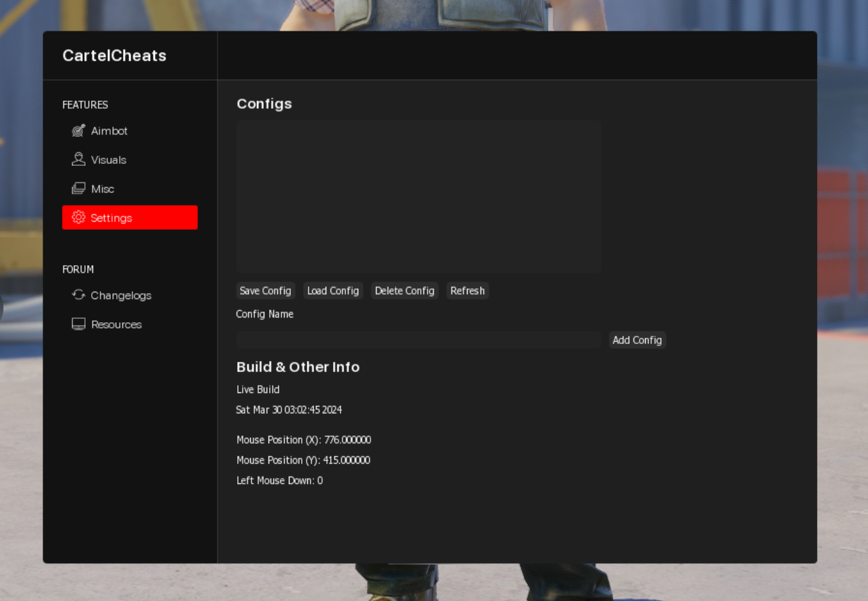
Task: Click the Aimbot crosshair target icon
Action: click(x=79, y=131)
